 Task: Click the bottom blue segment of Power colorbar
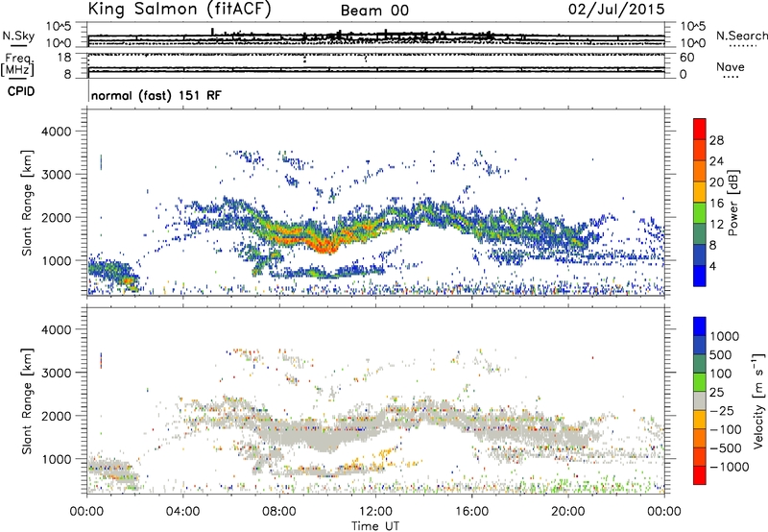[x=700, y=276]
